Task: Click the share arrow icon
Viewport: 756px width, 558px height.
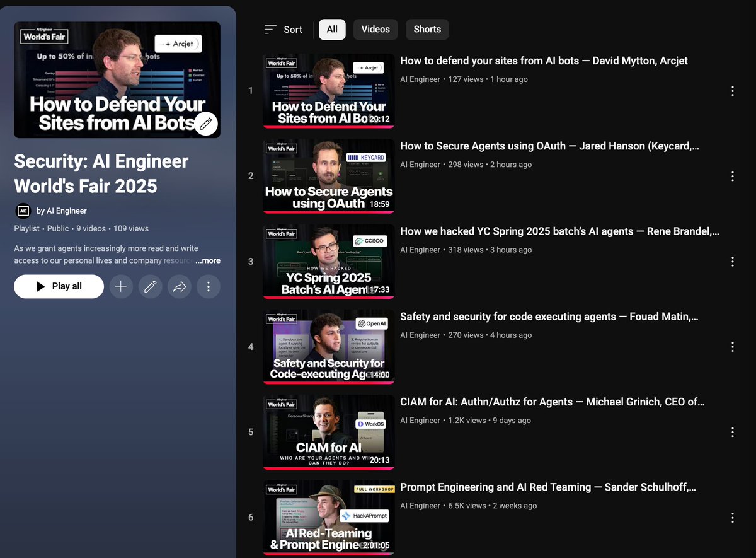Action: (180, 286)
